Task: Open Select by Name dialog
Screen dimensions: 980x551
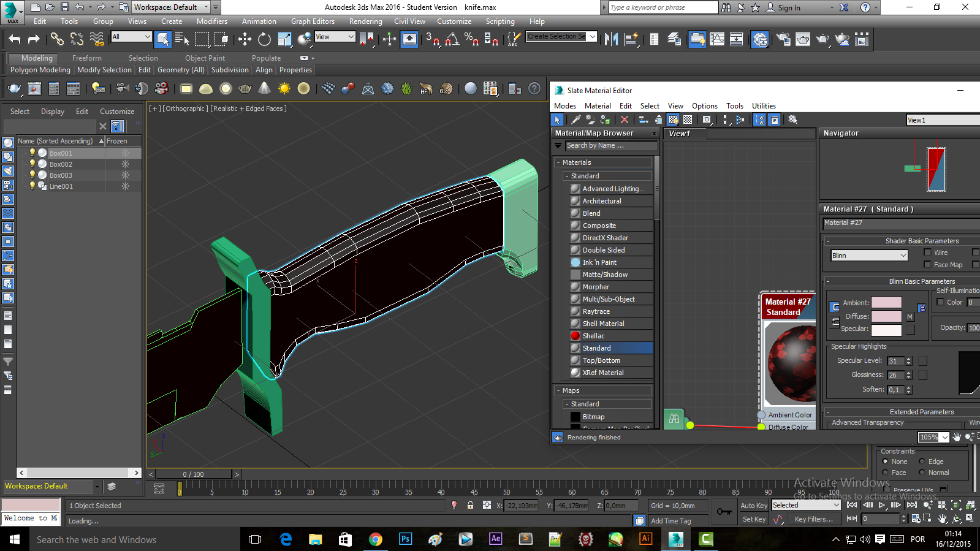Action: click(182, 39)
